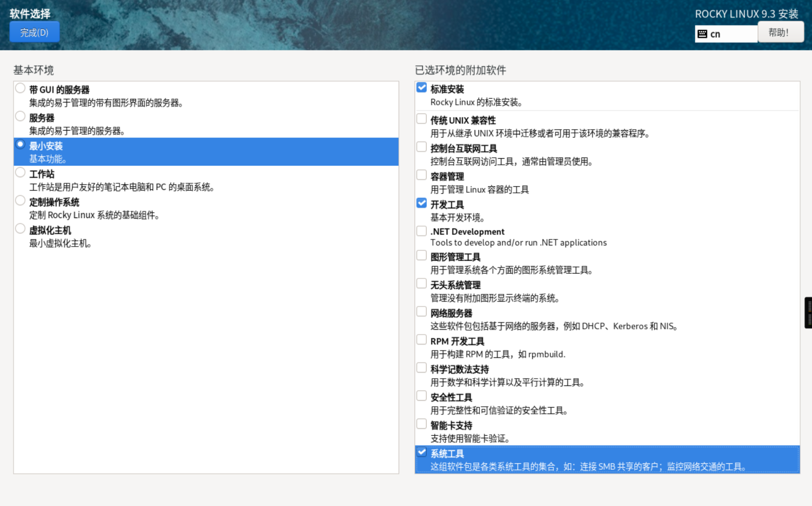Click the 系统工具 description mentioning SMB 共享

(x=589, y=467)
